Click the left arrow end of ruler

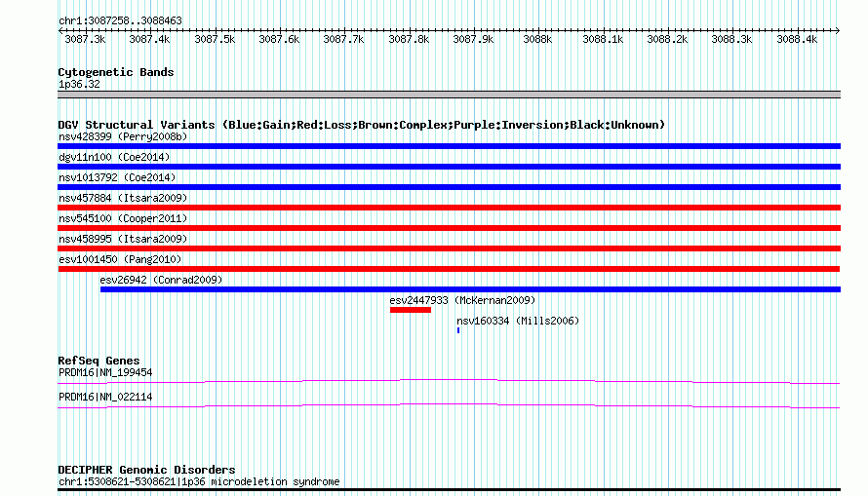coord(60,30)
